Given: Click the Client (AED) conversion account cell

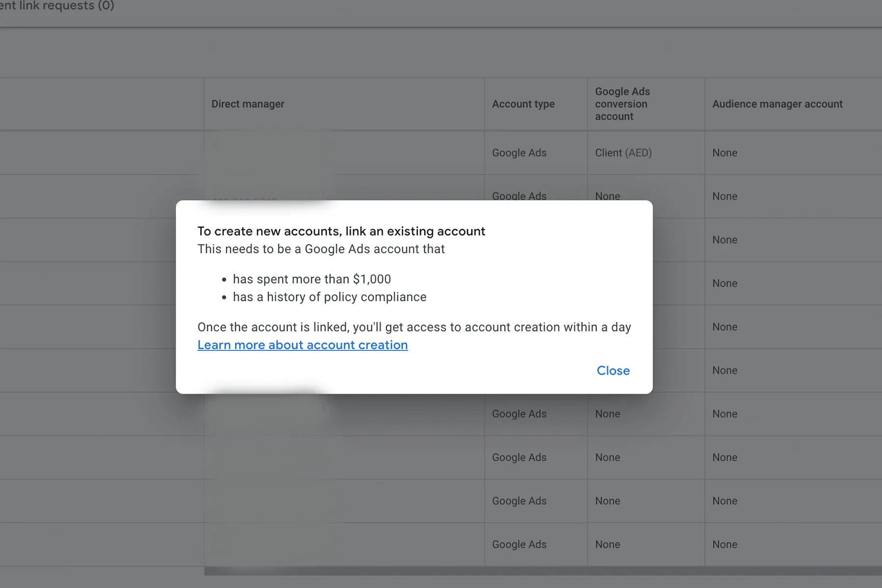Looking at the screenshot, I should coord(623,153).
